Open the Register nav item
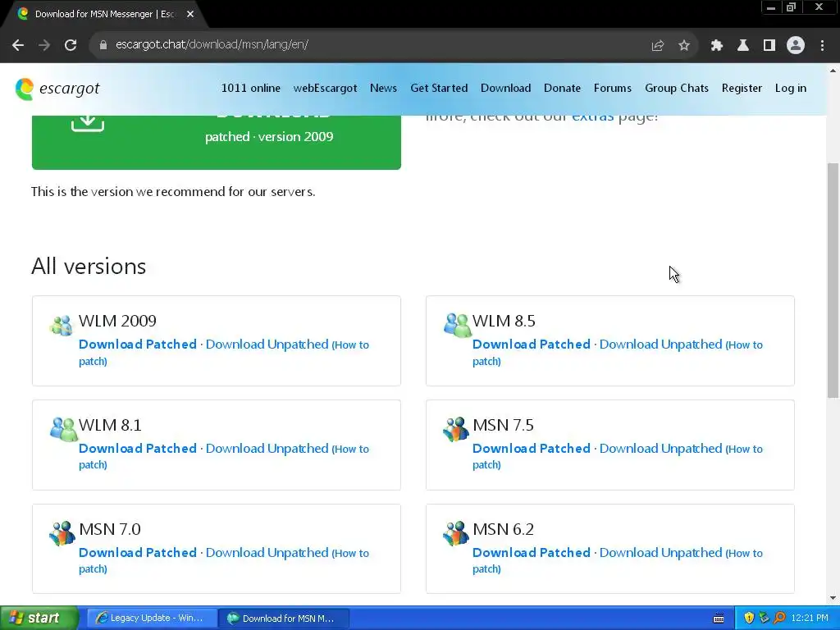The height and width of the screenshot is (630, 840). point(742,88)
